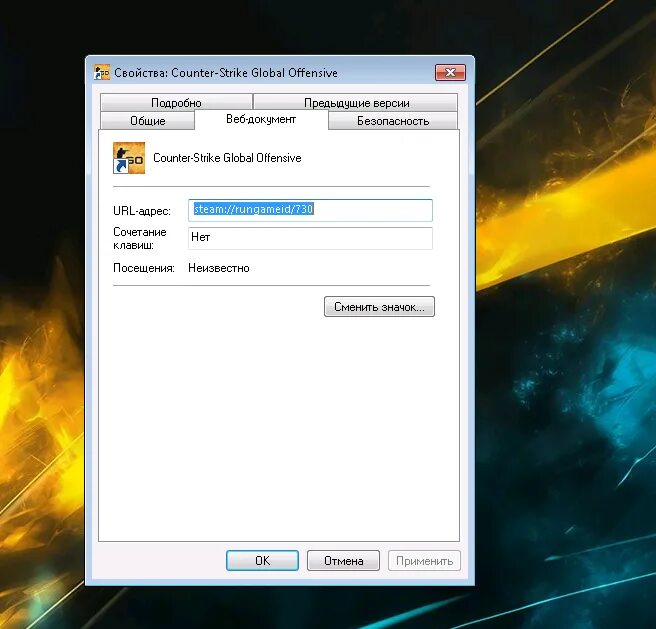Image resolution: width=656 pixels, height=629 pixels.
Task: Click the Сочетание клавиш field
Action: (310, 238)
